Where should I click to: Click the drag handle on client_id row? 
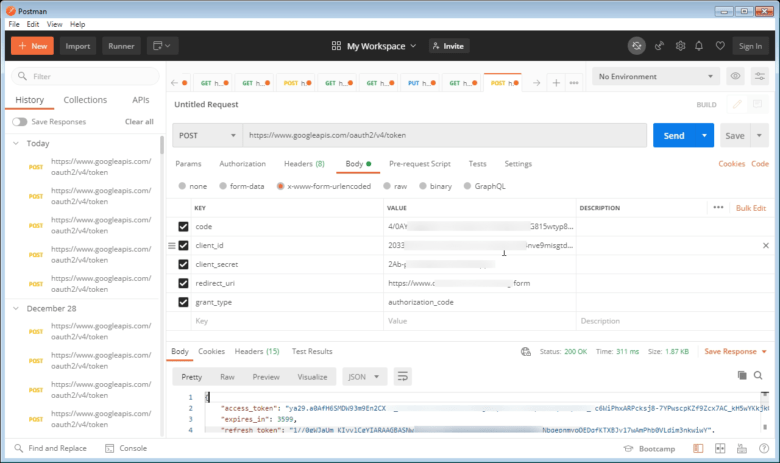(x=172, y=245)
